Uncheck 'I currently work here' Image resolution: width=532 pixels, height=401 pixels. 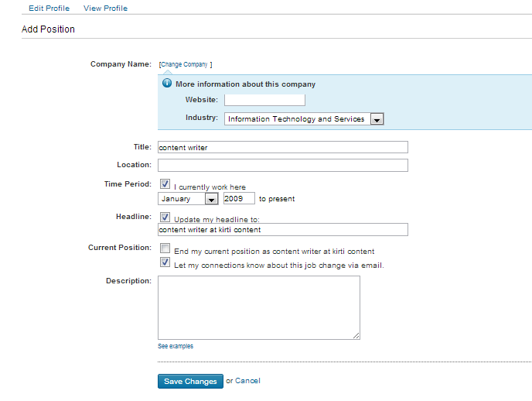pos(165,184)
